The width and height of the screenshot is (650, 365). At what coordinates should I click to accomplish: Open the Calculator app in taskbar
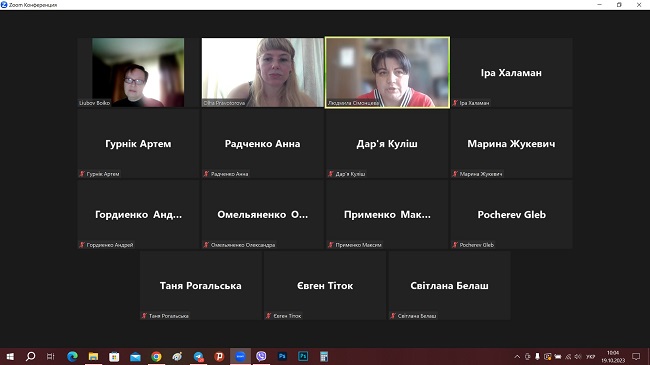pyautogui.click(x=324, y=356)
